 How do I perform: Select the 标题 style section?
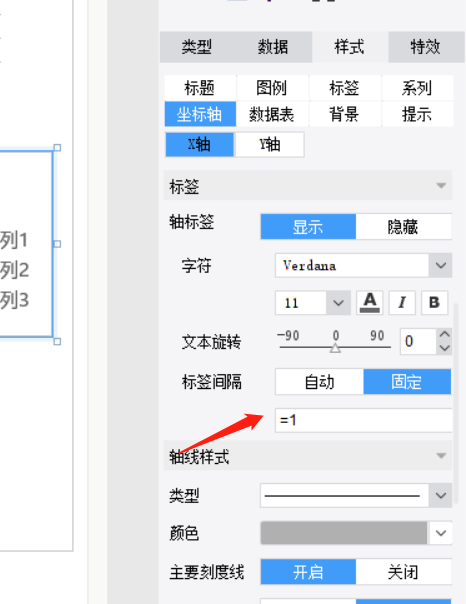tap(200, 88)
